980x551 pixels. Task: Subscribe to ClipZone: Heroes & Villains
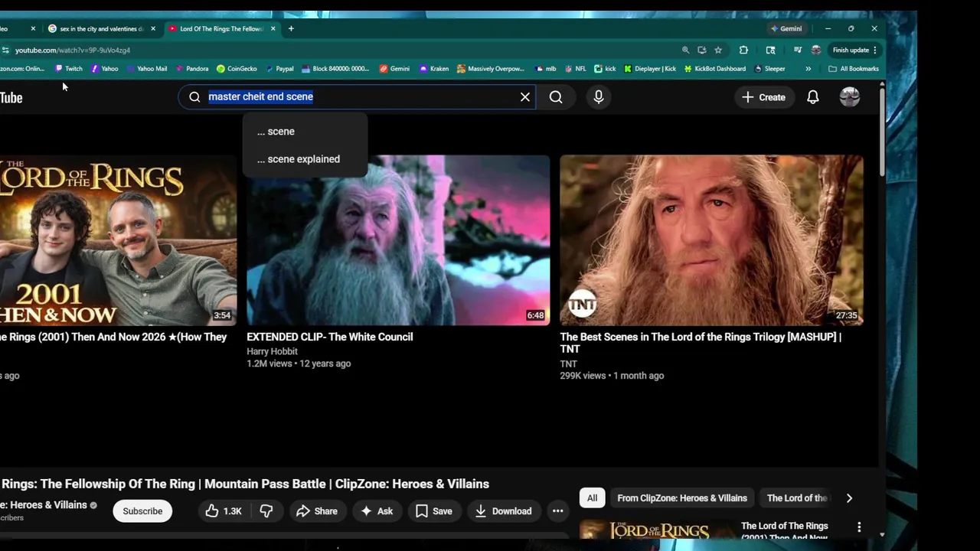[x=142, y=511]
